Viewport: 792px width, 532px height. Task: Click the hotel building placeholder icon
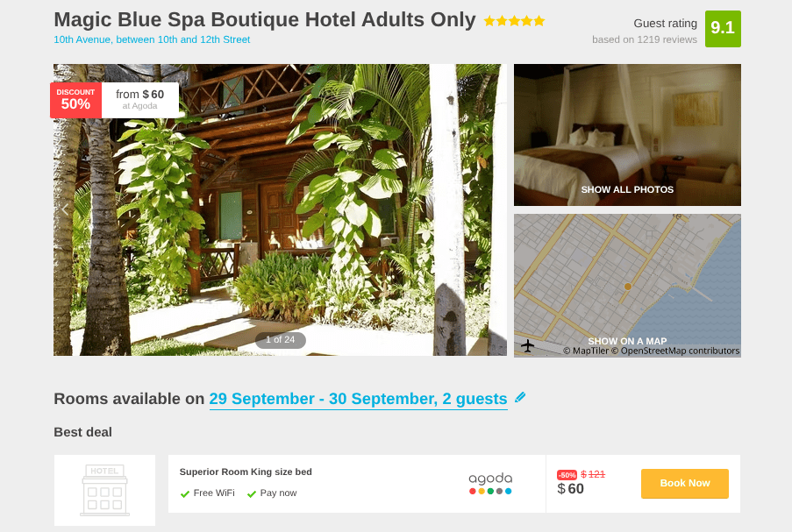[104, 490]
